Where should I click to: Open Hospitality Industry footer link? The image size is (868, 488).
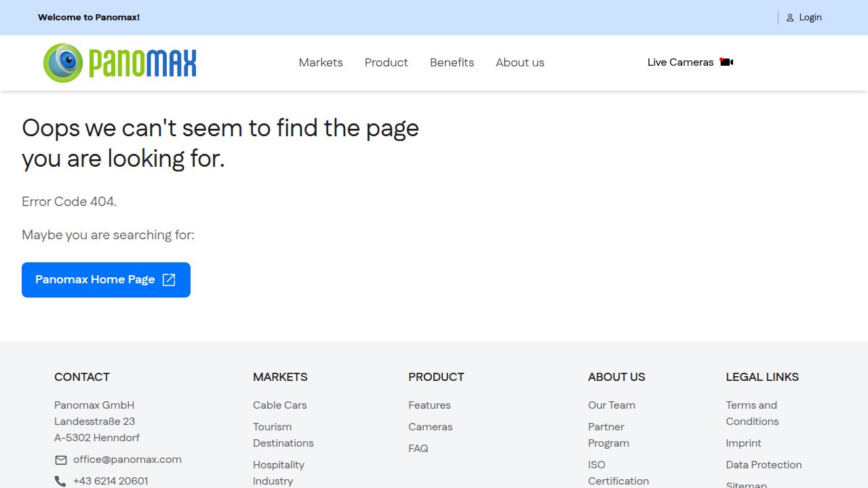[279, 473]
